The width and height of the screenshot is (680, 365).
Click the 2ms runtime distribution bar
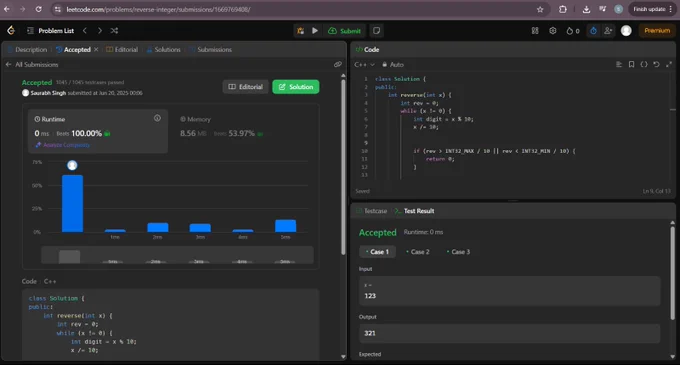pyautogui.click(x=158, y=228)
